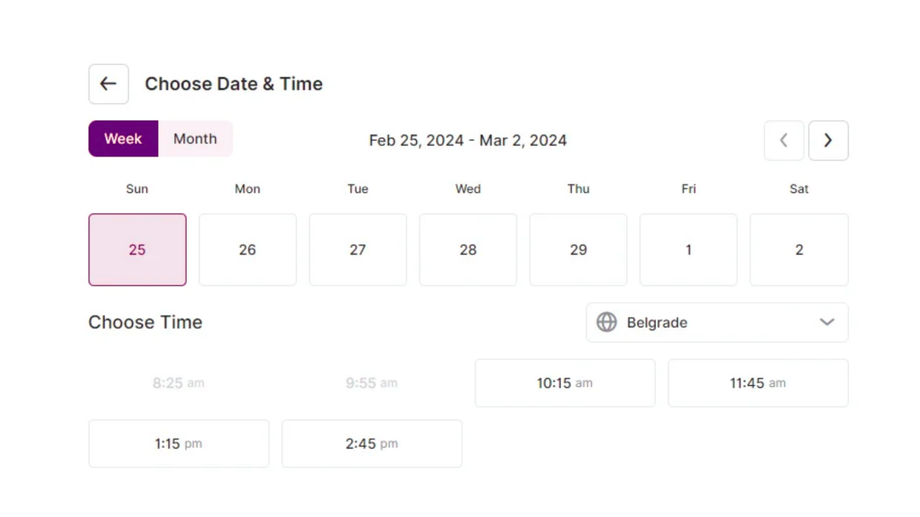Click the globe timezone icon

[x=607, y=322]
